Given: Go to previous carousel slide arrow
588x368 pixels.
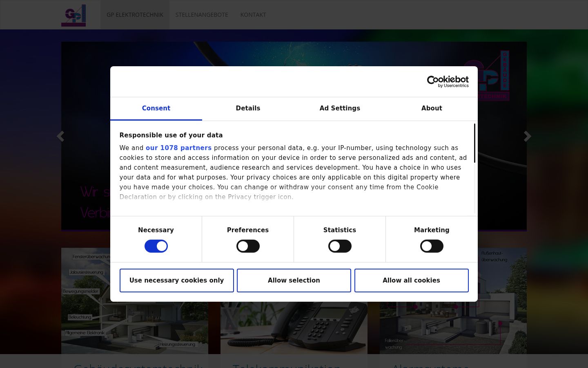Looking at the screenshot, I should [x=60, y=136].
